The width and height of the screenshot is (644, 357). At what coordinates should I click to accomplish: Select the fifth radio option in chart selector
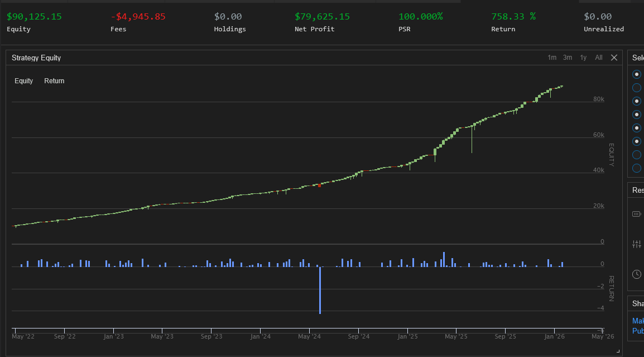coord(637,128)
